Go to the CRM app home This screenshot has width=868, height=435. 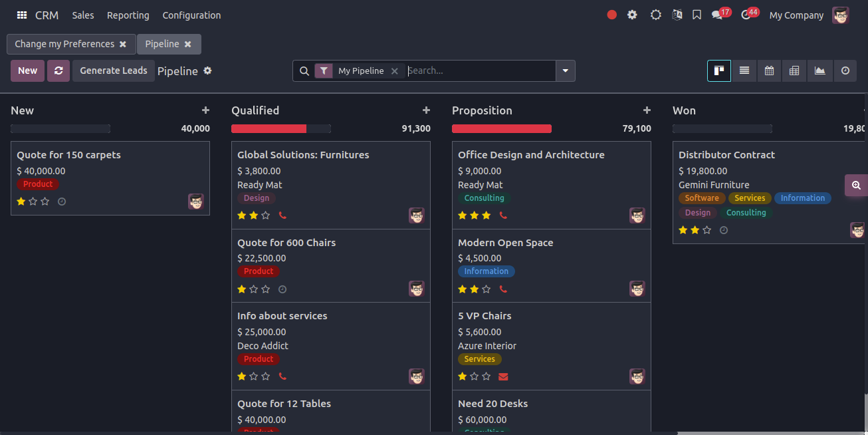(x=47, y=15)
